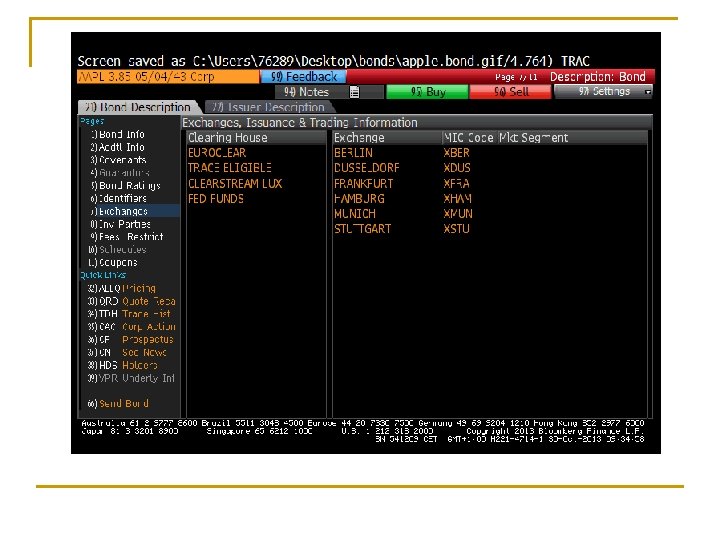Click the AAPL 3.85 security input field
Image resolution: width=720 pixels, height=540 pixels.
(x=168, y=77)
